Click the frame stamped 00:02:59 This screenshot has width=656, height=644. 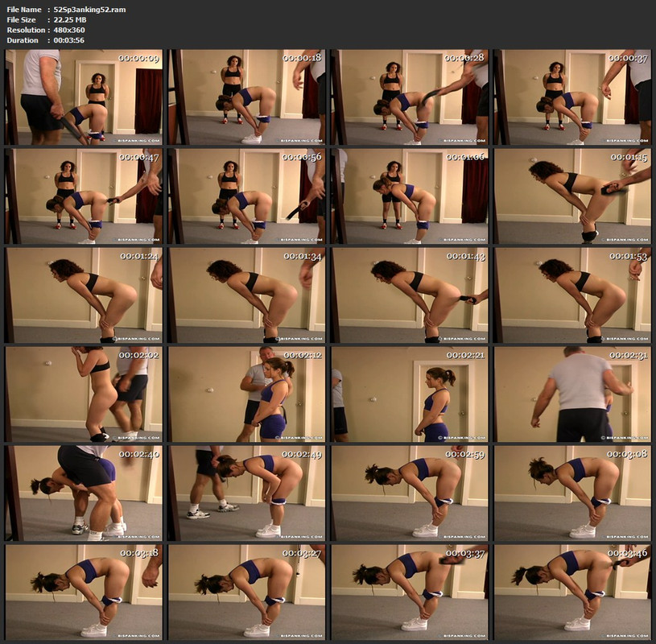tap(410, 493)
